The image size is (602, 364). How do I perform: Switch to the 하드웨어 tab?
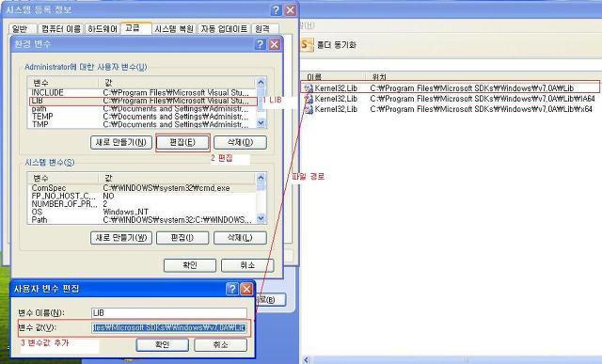103,29
